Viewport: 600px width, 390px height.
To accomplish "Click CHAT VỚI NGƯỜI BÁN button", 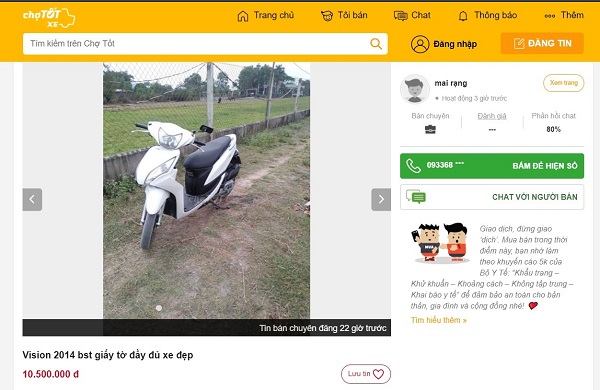I will tap(492, 197).
